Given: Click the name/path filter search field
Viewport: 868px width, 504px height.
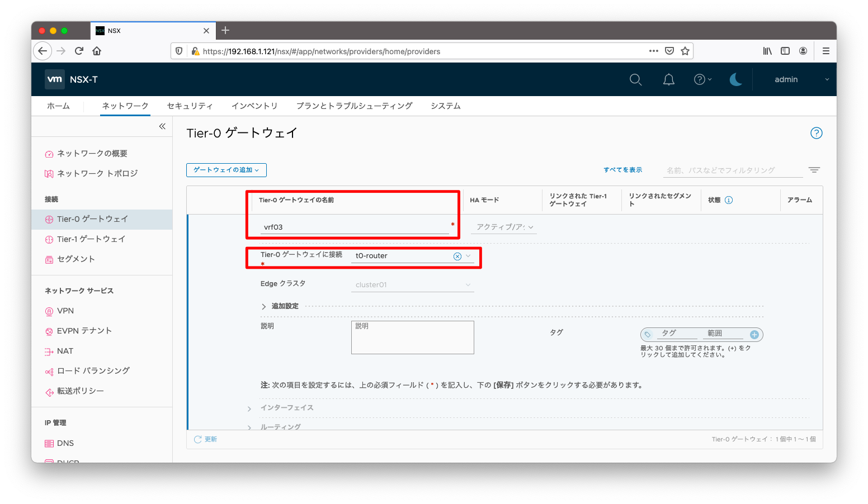Looking at the screenshot, I should pyautogui.click(x=733, y=170).
